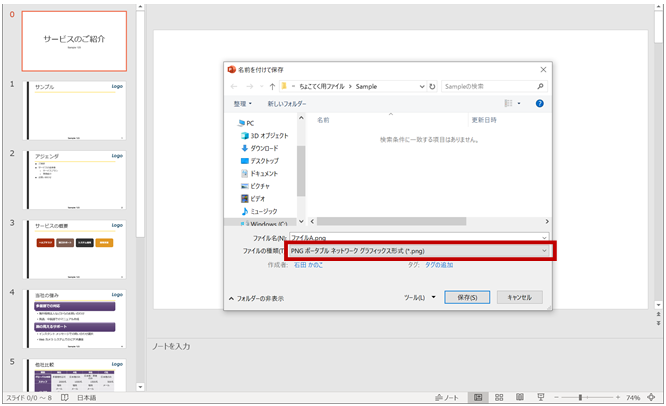The width and height of the screenshot is (666, 406).
Task: Expand the 整理 organize dropdown
Action: pos(244,103)
